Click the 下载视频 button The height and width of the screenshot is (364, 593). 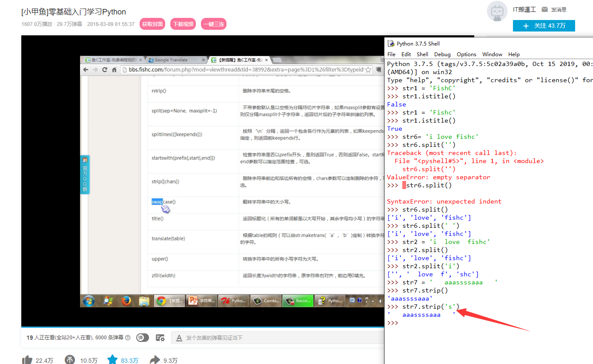coord(183,24)
